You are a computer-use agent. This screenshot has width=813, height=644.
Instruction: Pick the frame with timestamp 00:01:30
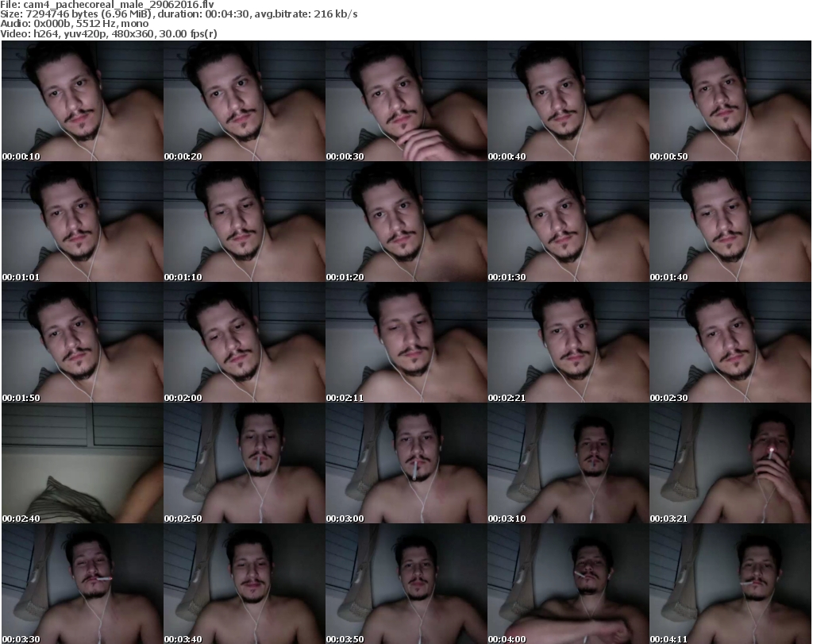click(x=568, y=222)
